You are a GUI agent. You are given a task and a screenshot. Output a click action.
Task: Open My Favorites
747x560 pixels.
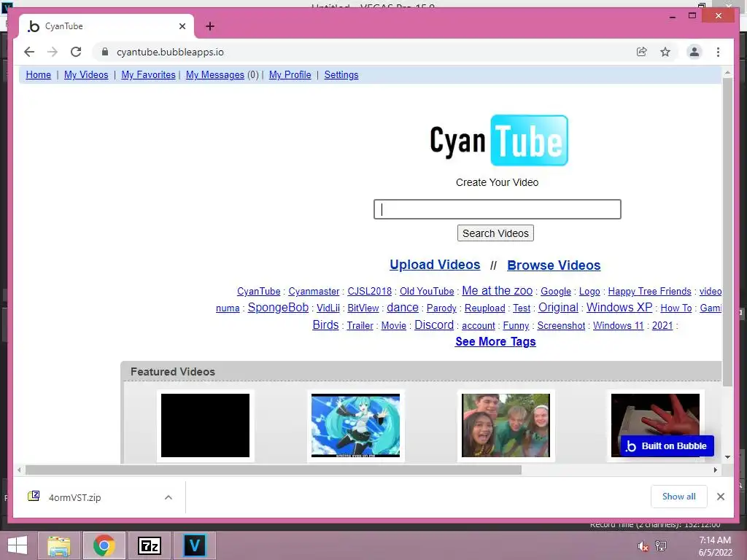point(148,75)
